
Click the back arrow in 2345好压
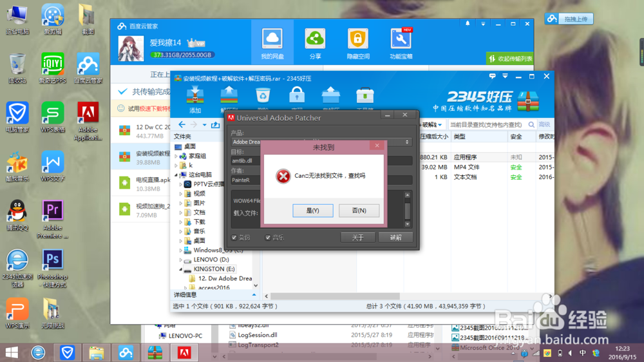(182, 124)
